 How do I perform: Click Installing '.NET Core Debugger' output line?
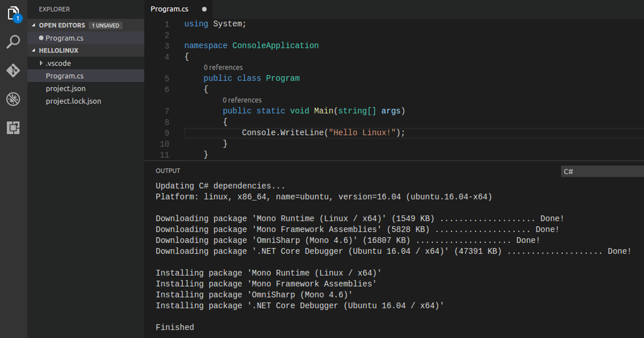coord(300,305)
